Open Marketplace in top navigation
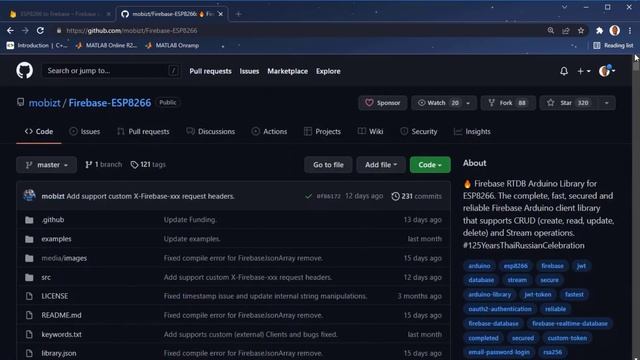 (x=287, y=71)
